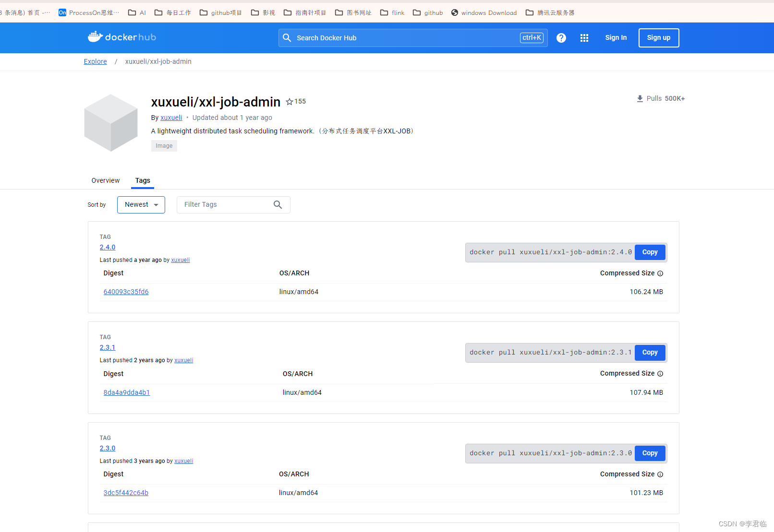Click xuxueli pusher link on tag 2.3.0
Screen dimensions: 774x532
(x=184, y=461)
